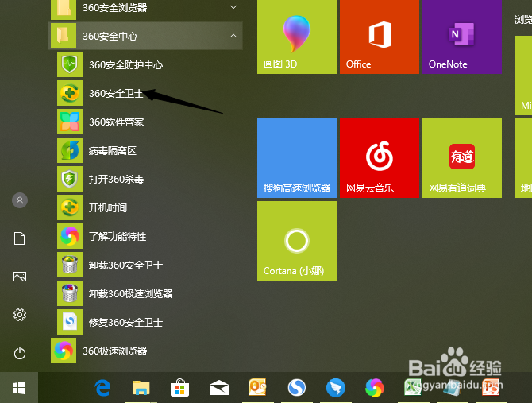
Task: Open Outlook from the taskbar
Action: 257,387
